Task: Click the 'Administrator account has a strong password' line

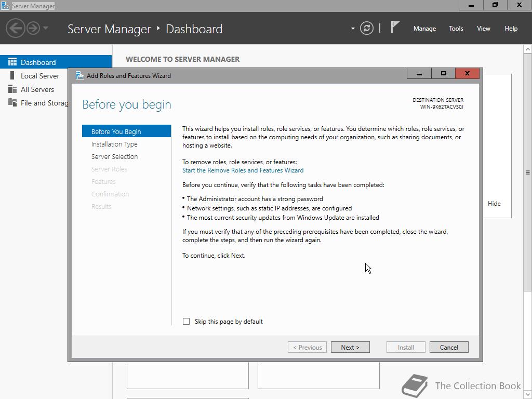Action: coord(255,199)
